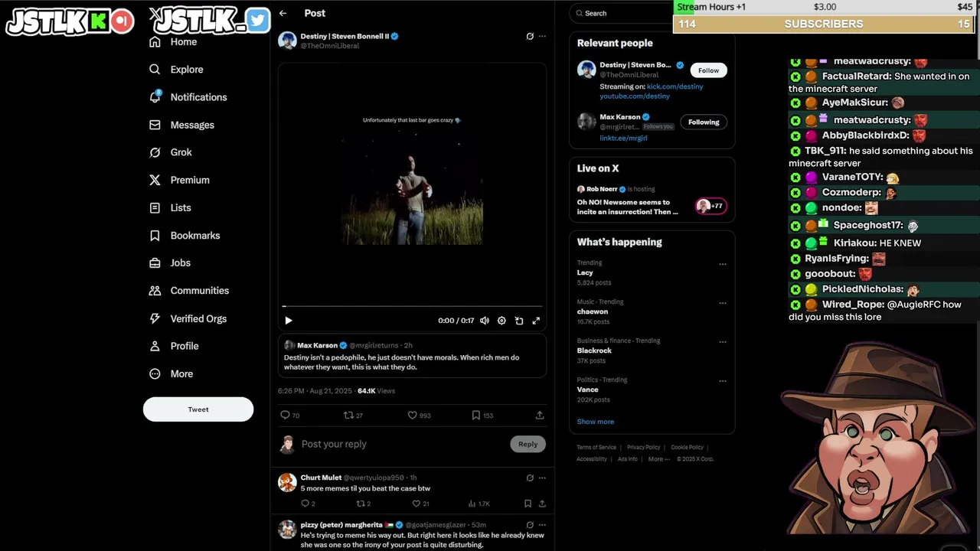
Task: Open options for Lacy trend
Action: pos(722,264)
